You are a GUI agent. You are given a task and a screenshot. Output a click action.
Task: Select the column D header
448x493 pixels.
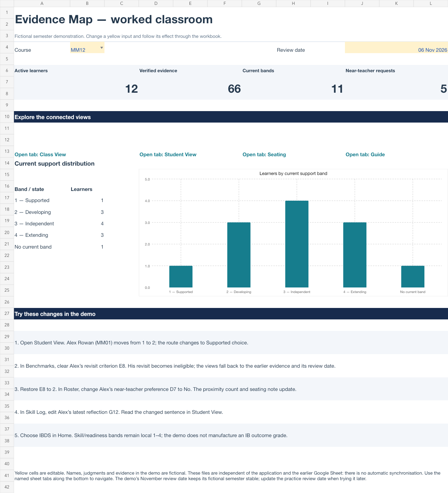tap(156, 3)
